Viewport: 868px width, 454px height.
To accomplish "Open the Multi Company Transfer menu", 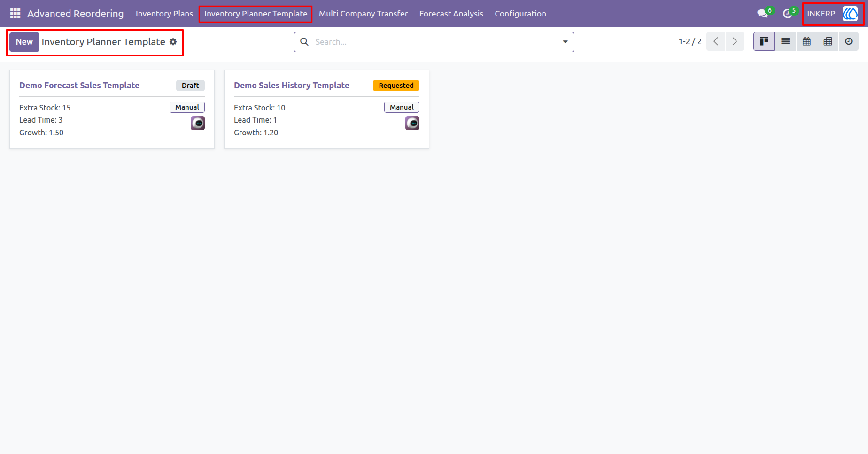I will [364, 14].
